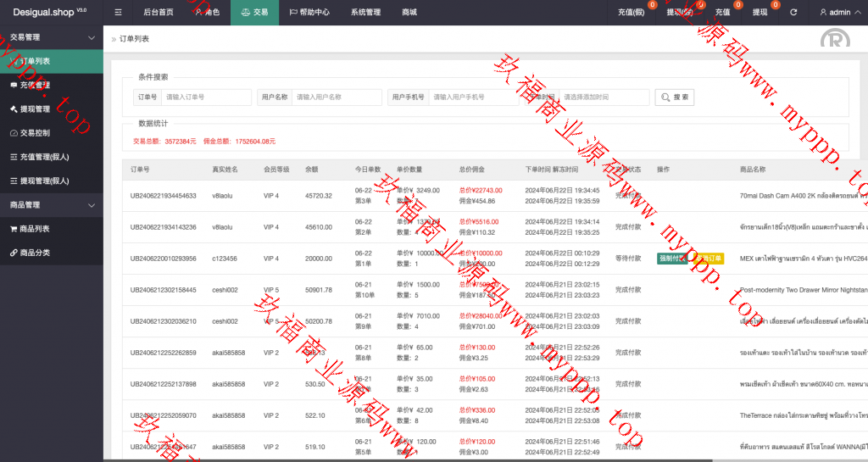Open 充值(假) notification in top bar
Image resolution: width=868 pixels, height=462 pixels.
coord(632,13)
